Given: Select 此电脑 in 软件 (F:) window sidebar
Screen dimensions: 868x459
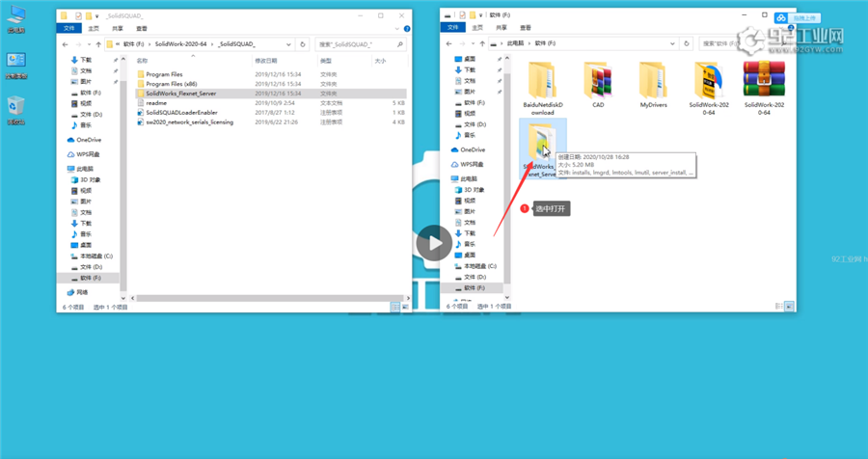Looking at the screenshot, I should [465, 178].
